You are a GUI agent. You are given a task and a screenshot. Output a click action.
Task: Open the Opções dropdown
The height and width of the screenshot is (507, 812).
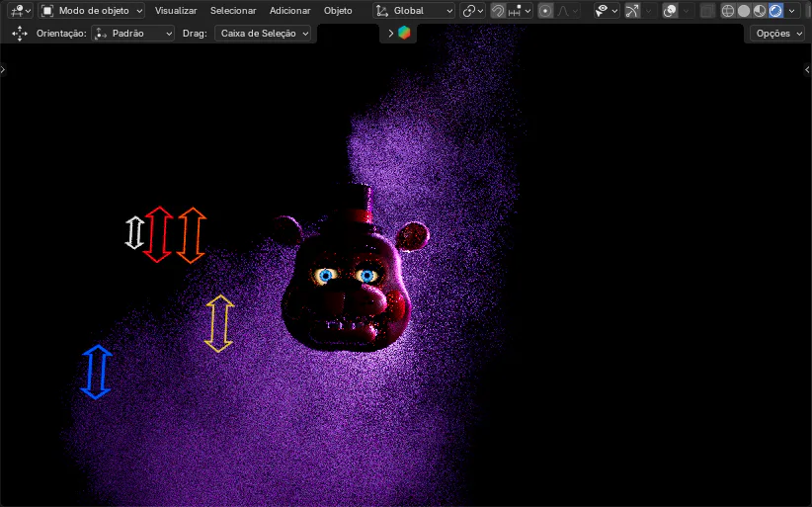coord(778,34)
